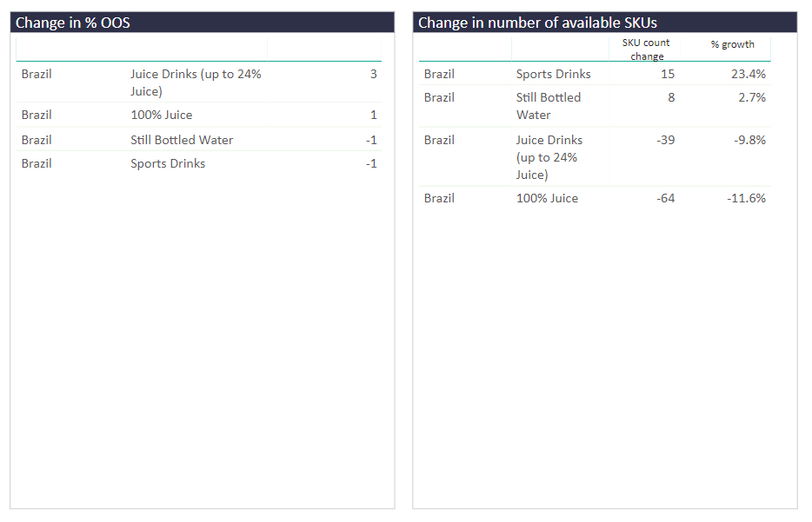The image size is (812, 522).
Task: Click Brazil in first OOS table row
Action: tap(37, 74)
